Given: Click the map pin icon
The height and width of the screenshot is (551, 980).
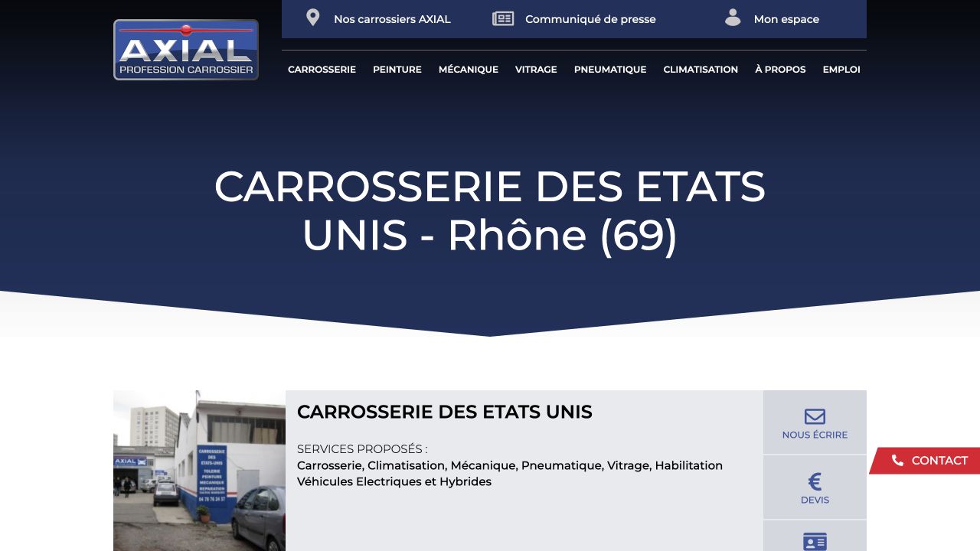Looking at the screenshot, I should click(x=312, y=18).
